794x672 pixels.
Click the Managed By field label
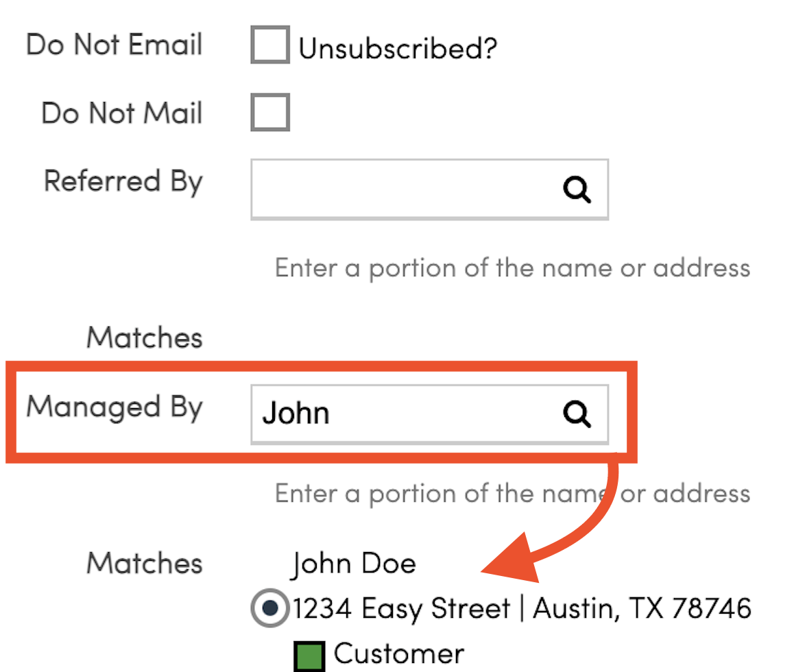point(115,407)
